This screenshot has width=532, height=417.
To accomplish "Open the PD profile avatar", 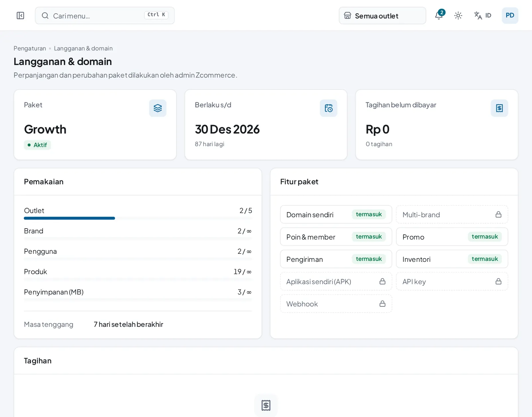I will (x=510, y=16).
